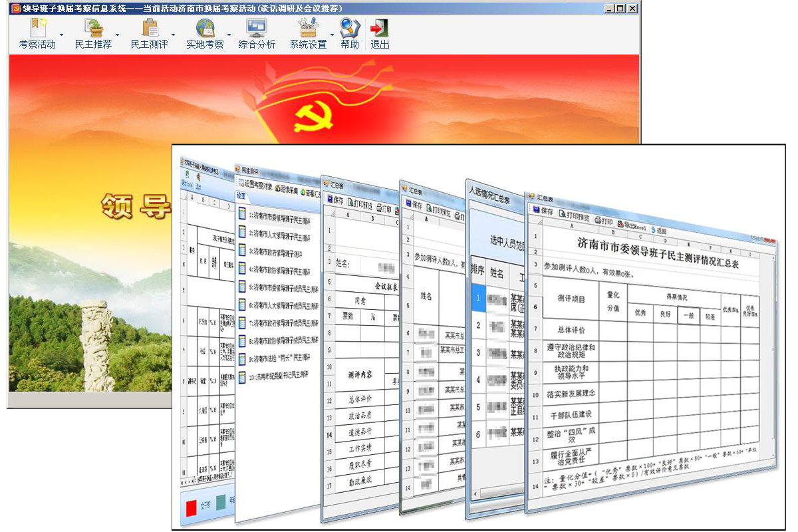Viewport: 798px width, 532px height.
Task: Click 设置考察对象 in the 民主测评 window
Action: [x=255, y=186]
